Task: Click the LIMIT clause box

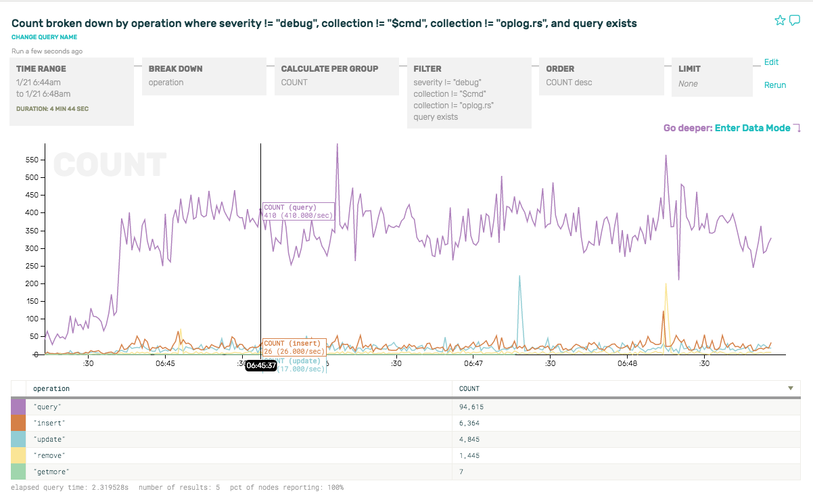Action: [x=715, y=76]
